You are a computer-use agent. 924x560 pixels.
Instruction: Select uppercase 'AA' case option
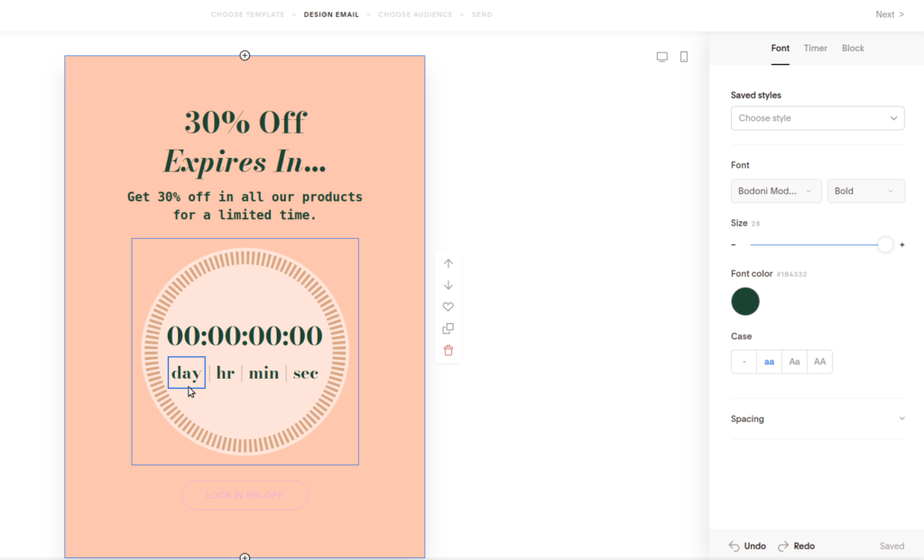coord(819,362)
